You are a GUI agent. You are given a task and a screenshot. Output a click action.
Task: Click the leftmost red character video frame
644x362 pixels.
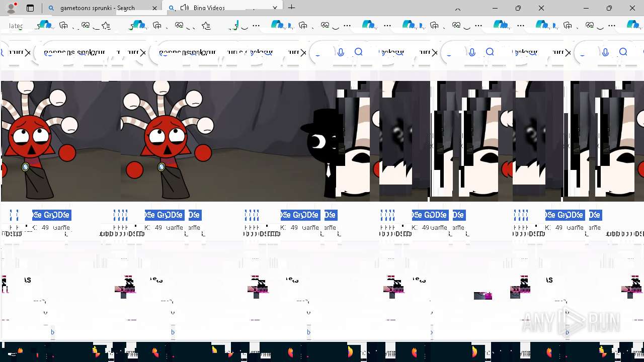click(61, 141)
